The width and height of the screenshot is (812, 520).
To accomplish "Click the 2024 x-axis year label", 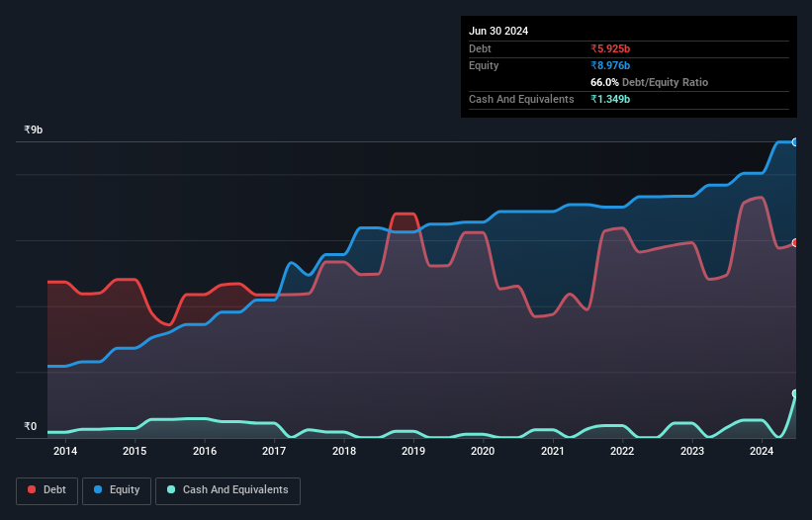I will click(762, 451).
